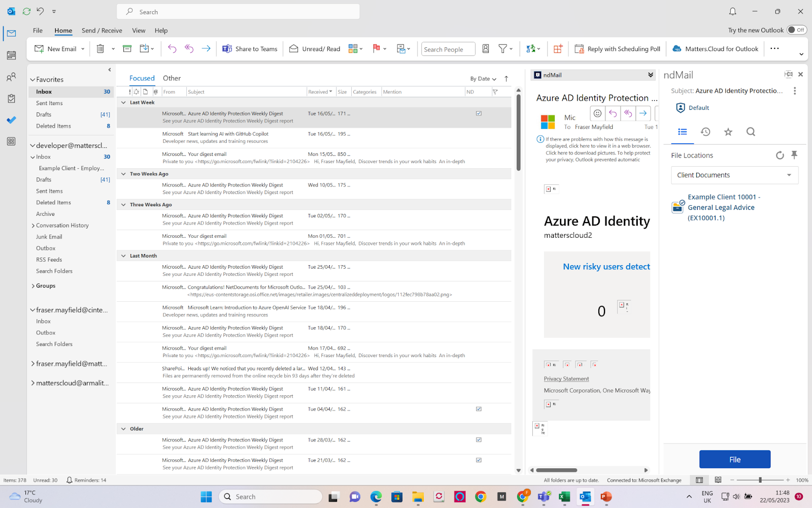Viewport: 812px width, 508px height.
Task: Toggle ND checkbox for Tue 21/03 Azure digest
Action: click(479, 460)
